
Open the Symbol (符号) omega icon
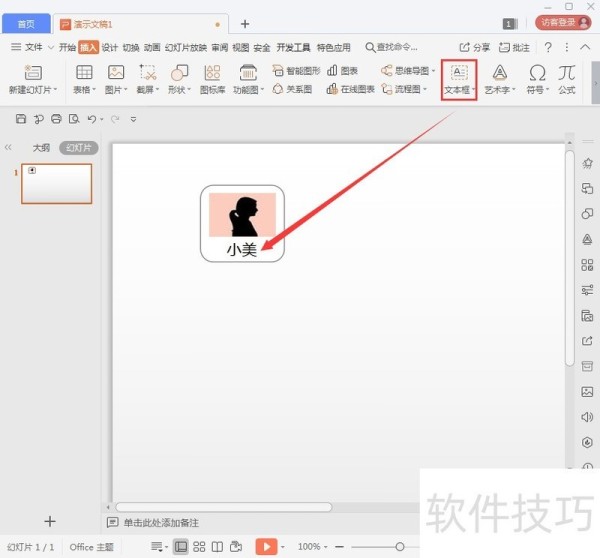pos(537,72)
